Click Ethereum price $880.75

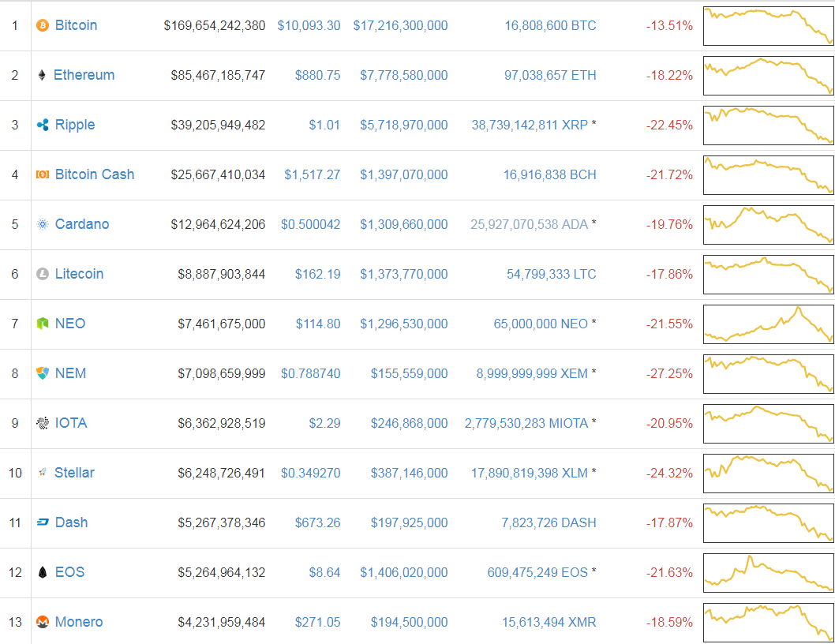point(318,75)
